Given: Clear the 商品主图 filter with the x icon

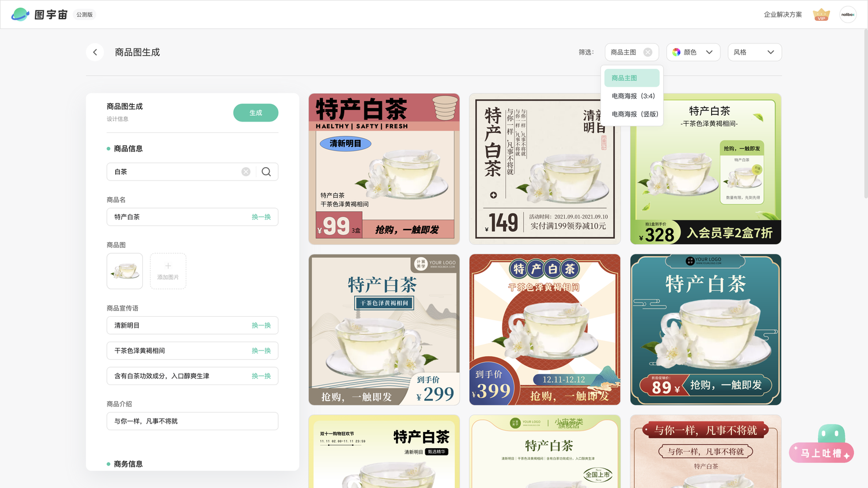Looking at the screenshot, I should click(x=648, y=52).
